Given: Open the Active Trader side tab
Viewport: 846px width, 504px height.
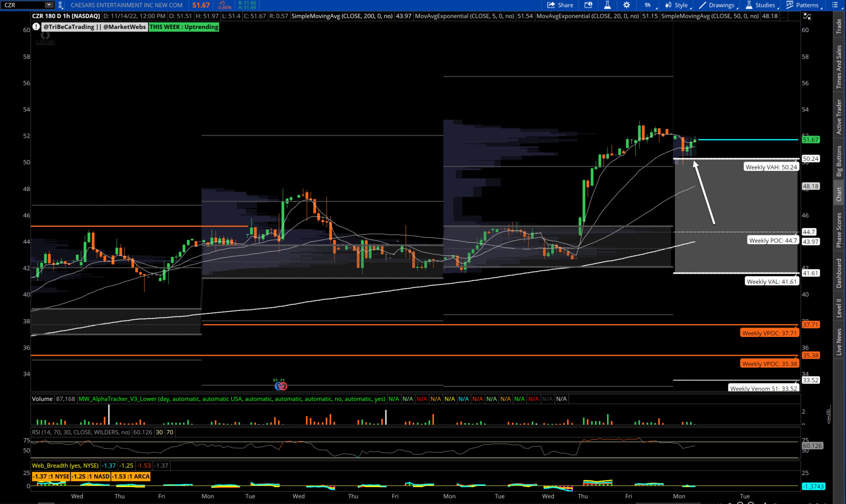Looking at the screenshot, I should (839, 117).
